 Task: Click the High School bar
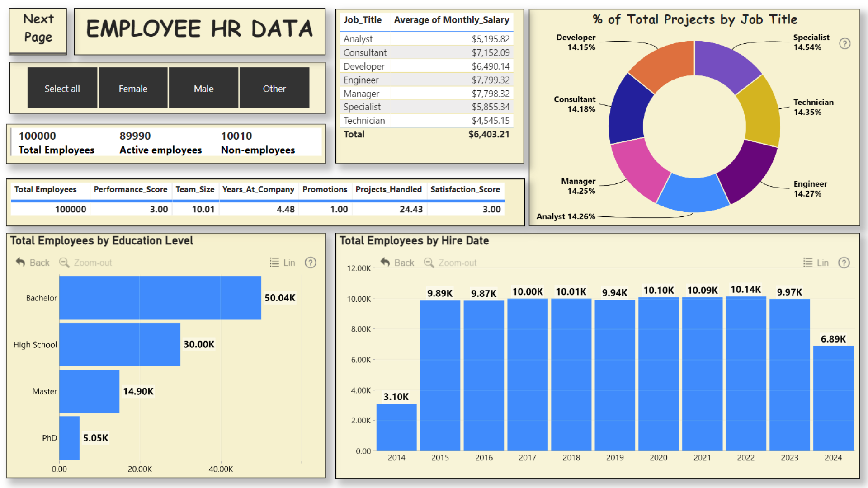click(120, 344)
